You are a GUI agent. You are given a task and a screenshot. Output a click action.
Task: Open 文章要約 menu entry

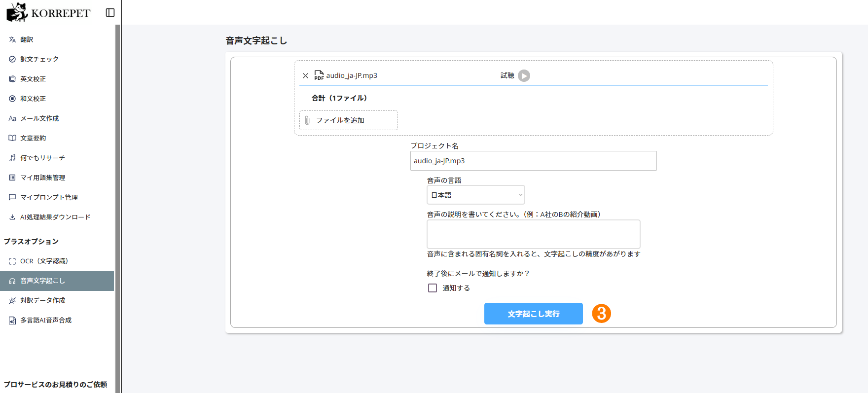[x=57, y=138]
